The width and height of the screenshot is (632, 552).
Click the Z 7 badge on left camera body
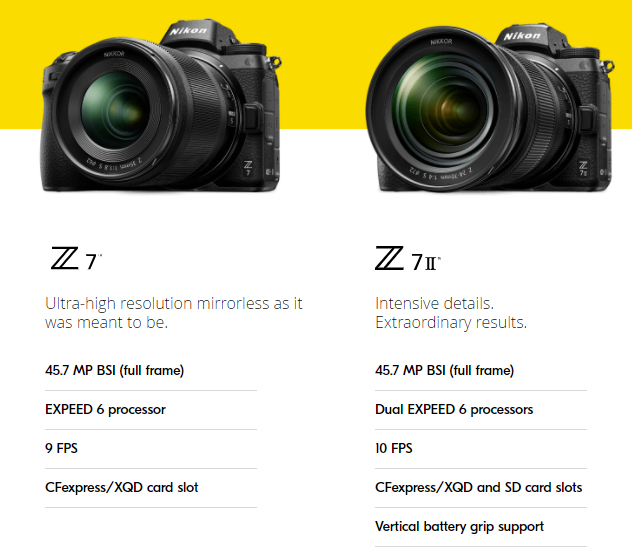[x=248, y=168]
